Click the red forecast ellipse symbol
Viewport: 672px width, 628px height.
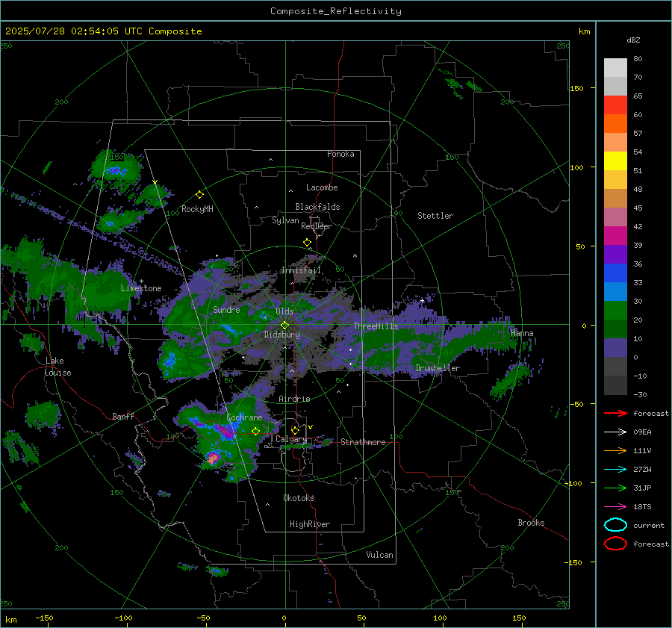[615, 544]
